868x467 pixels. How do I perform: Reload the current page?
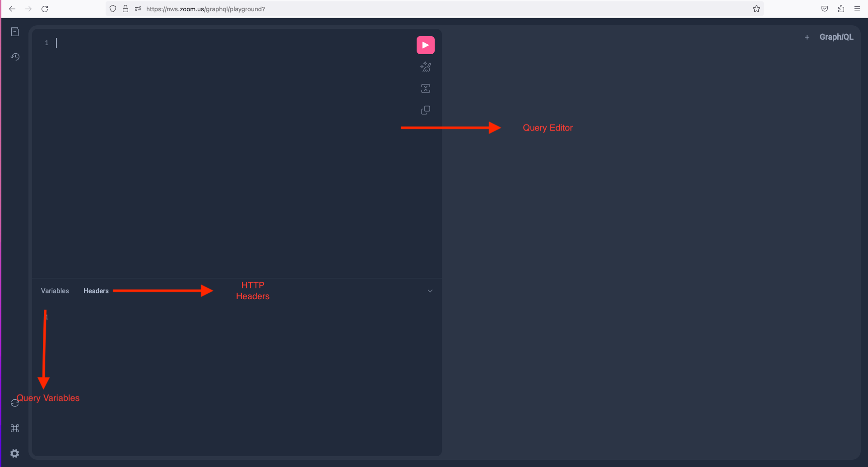click(45, 9)
